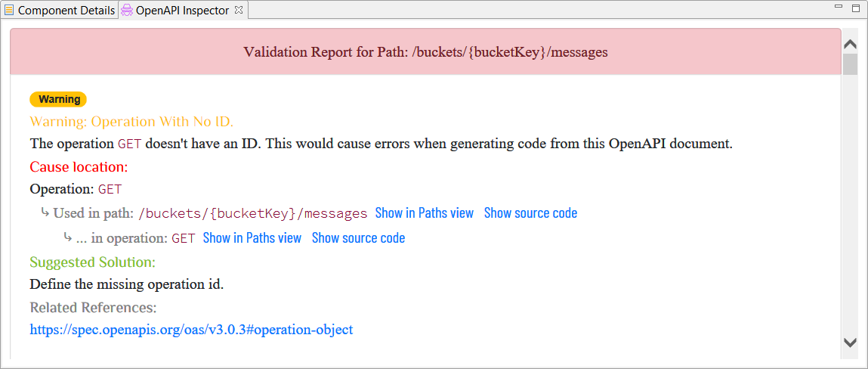This screenshot has width=868, height=369.
Task: Click the 'Suggested Solution:' heading
Action: tap(92, 262)
